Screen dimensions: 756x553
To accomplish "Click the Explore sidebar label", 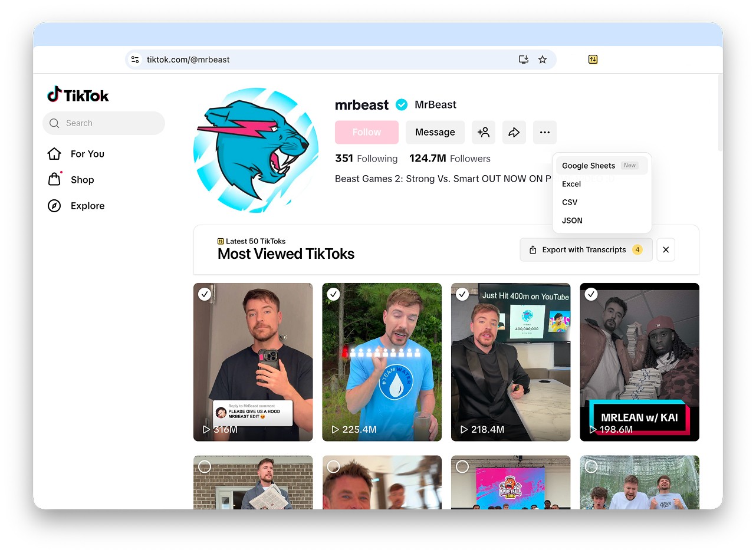I will (x=88, y=206).
